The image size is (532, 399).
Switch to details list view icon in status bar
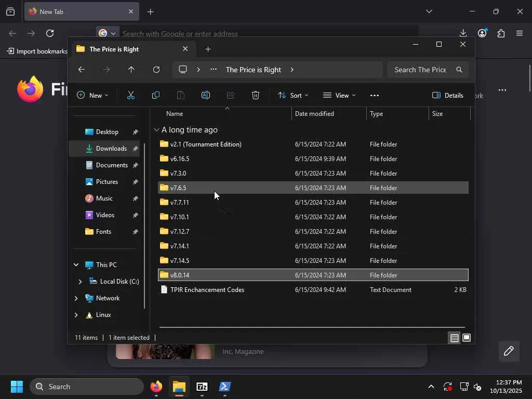click(x=454, y=338)
